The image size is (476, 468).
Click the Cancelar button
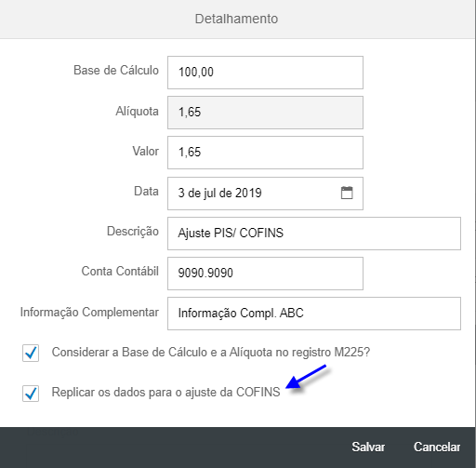437,447
